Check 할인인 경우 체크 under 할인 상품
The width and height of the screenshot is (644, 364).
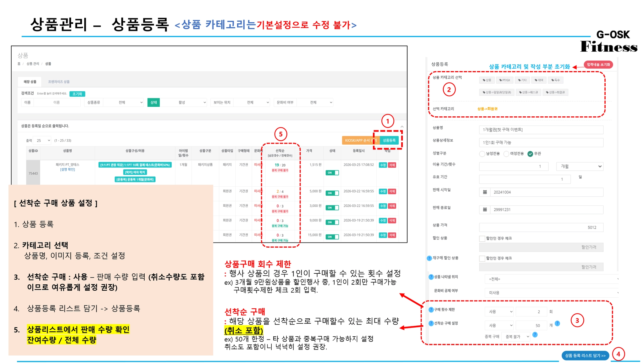[482, 238]
